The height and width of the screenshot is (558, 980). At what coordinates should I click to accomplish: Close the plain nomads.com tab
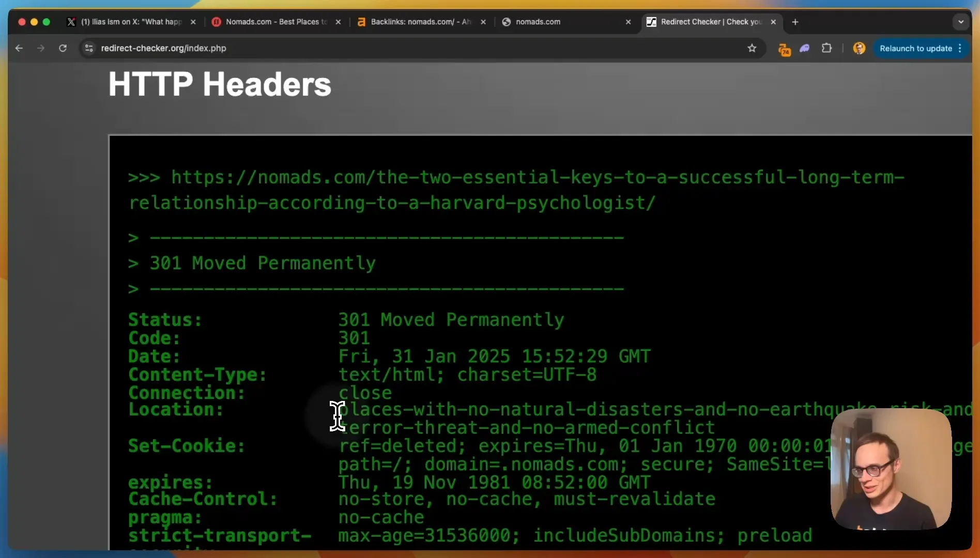point(628,22)
